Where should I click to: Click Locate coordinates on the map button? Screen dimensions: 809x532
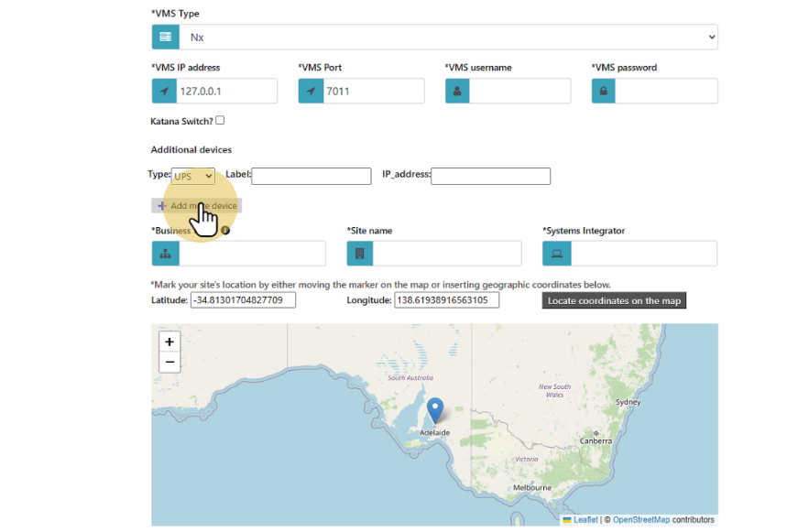(614, 300)
